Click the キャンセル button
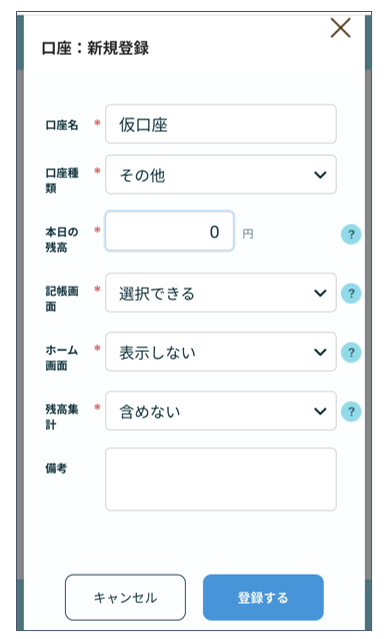Image resolution: width=387 pixels, height=639 pixels. point(125,597)
